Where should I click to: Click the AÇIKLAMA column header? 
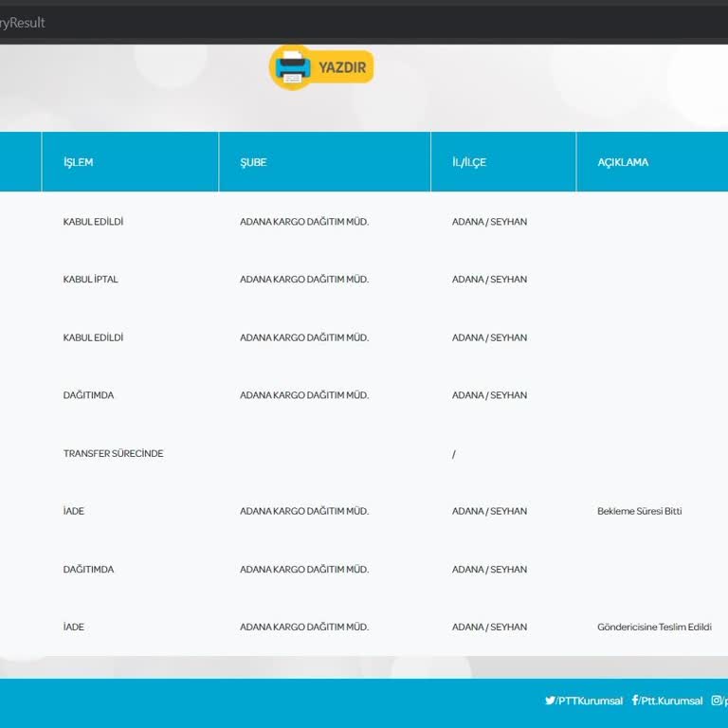point(623,162)
